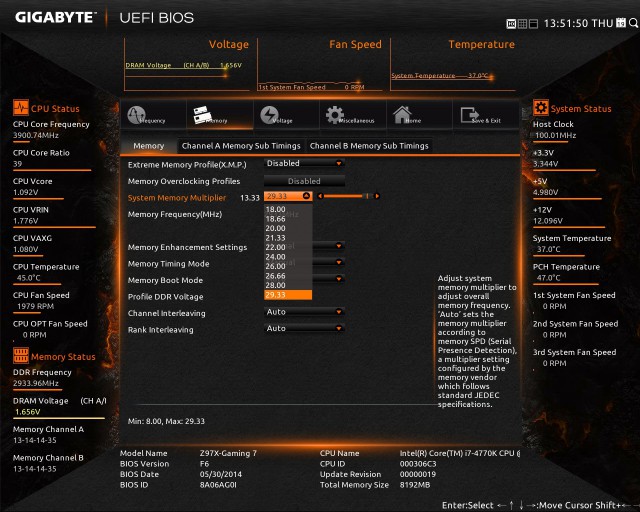Expand the Extreme Memory Profile dropdown
640x512 pixels.
click(x=304, y=163)
